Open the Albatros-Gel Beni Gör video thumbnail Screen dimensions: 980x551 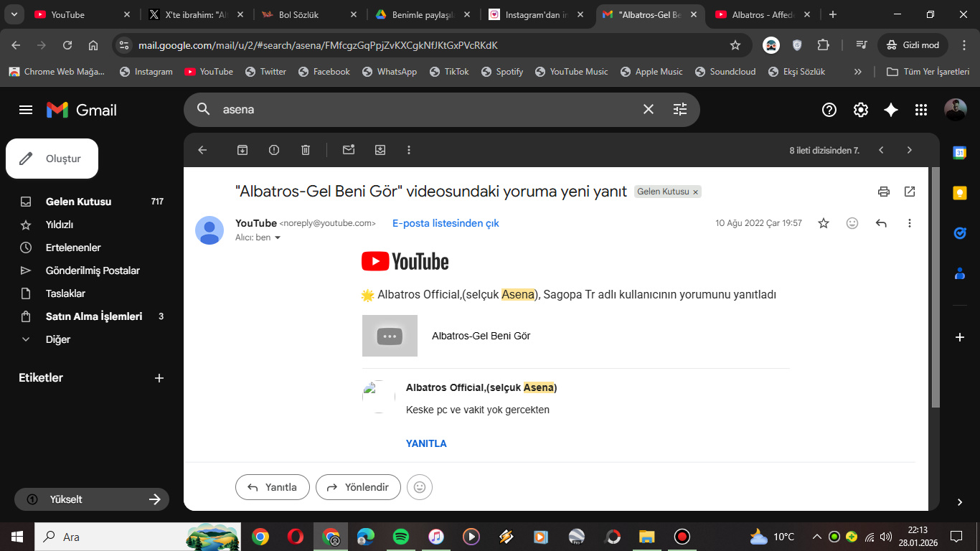(390, 336)
